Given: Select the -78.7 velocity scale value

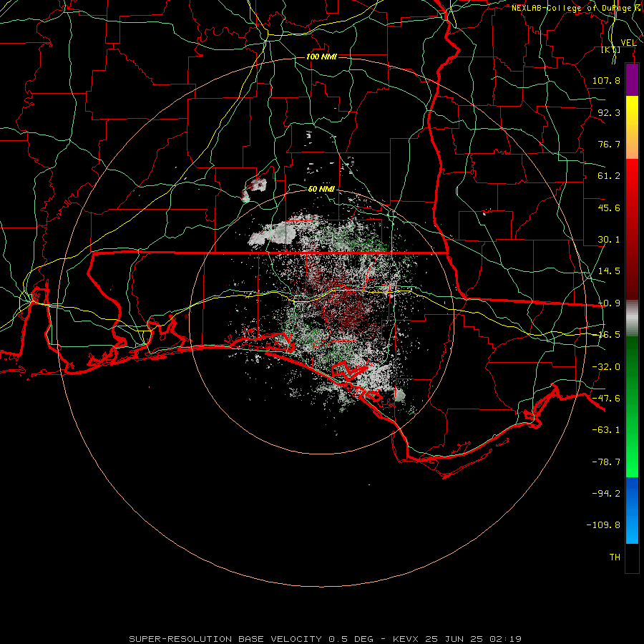Looking at the screenshot, I should [606, 462].
